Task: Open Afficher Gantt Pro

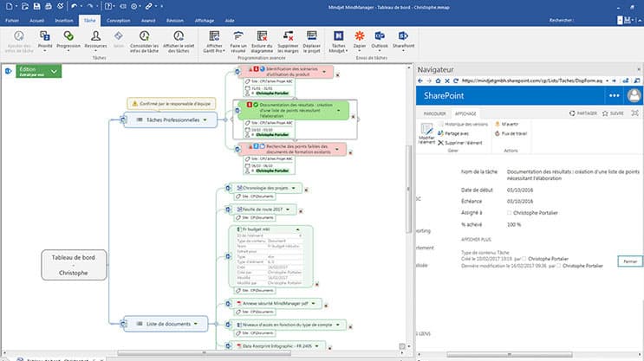Action: coord(214,41)
